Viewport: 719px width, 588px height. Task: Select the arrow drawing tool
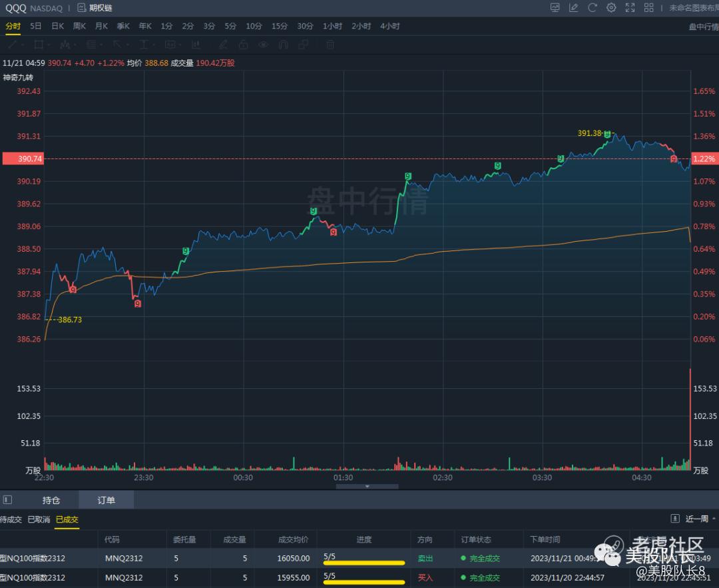coord(117,45)
